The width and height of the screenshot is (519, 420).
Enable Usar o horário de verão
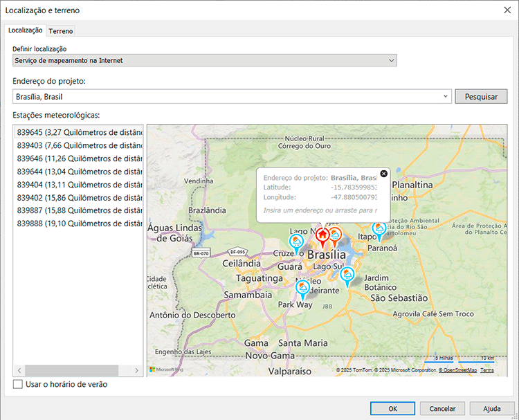click(18, 384)
